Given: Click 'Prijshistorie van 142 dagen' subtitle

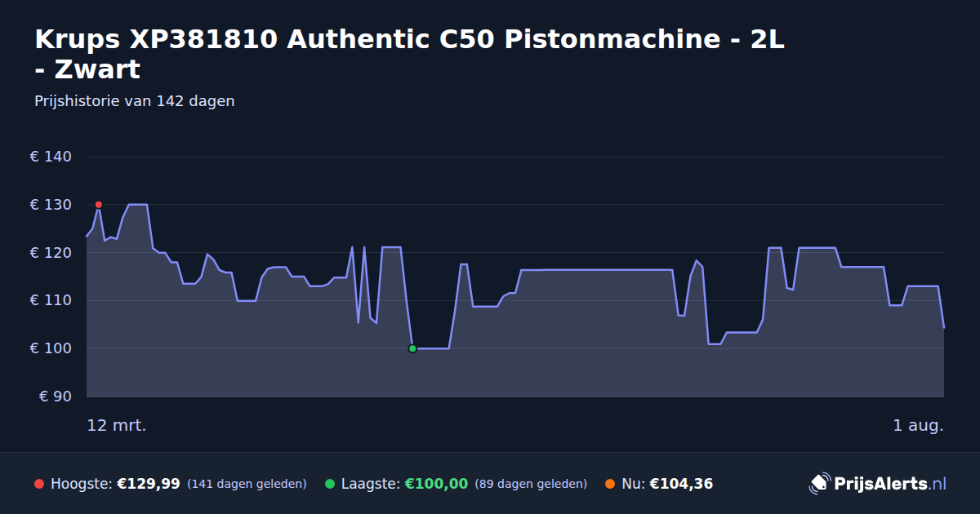Looking at the screenshot, I should (135, 101).
